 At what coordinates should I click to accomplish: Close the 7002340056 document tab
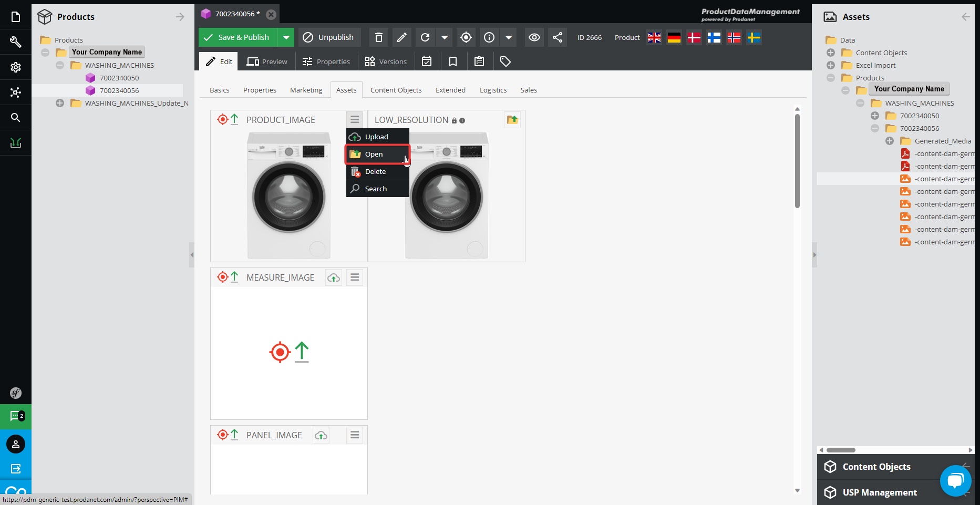tap(271, 14)
